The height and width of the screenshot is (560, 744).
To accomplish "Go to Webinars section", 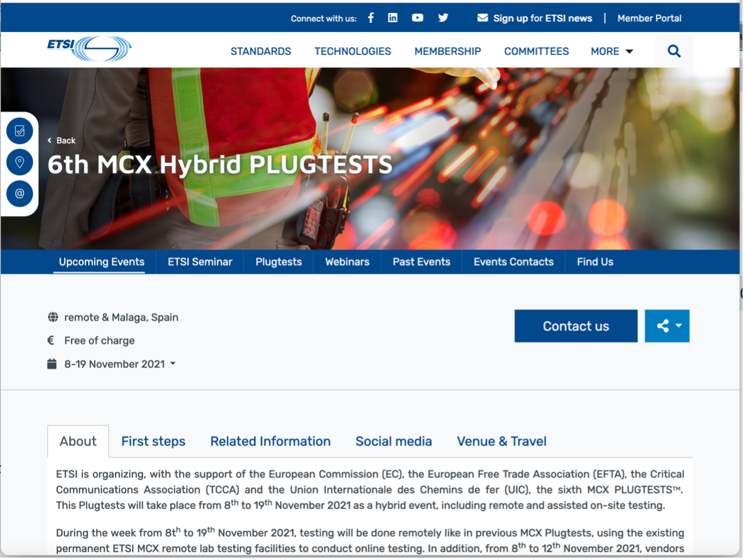I will click(x=347, y=262).
